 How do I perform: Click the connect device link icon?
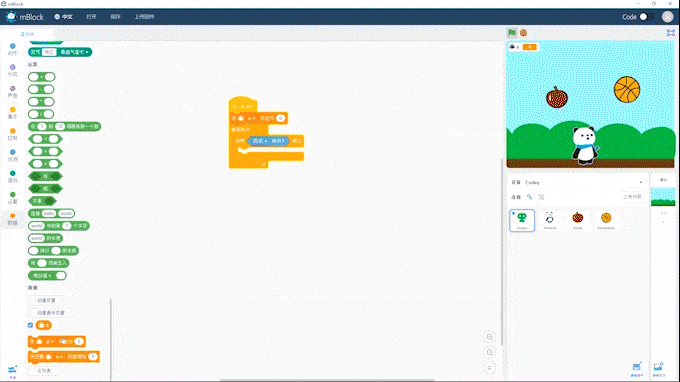530,197
